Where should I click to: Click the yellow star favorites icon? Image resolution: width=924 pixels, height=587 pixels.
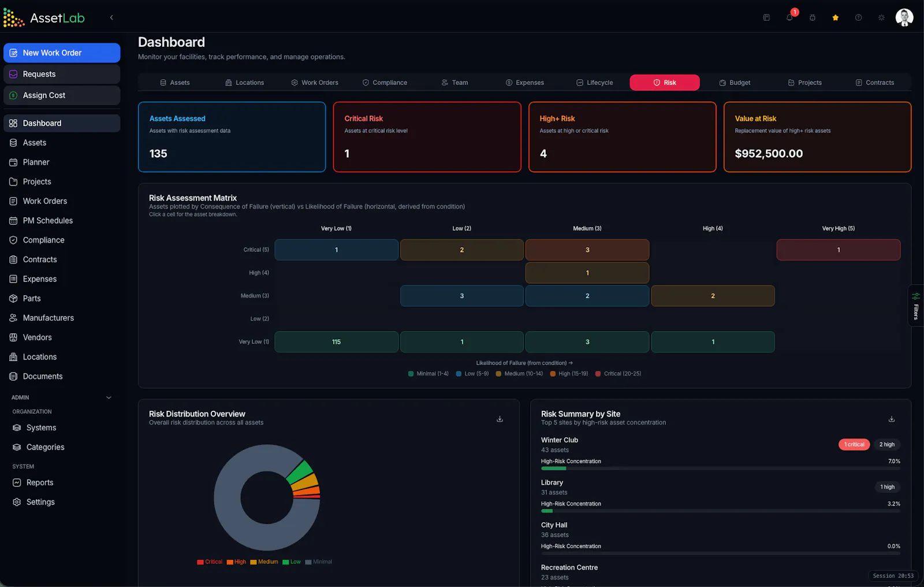pyautogui.click(x=836, y=17)
